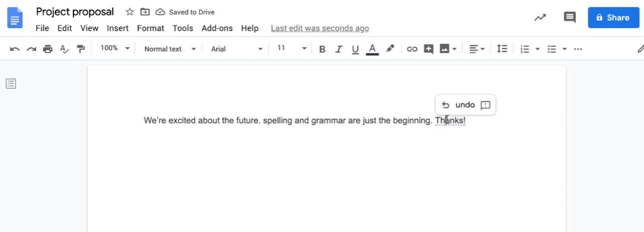Screen dimensions: 644x232
Task: Expand the Normal text style dropdown
Action: click(x=170, y=49)
